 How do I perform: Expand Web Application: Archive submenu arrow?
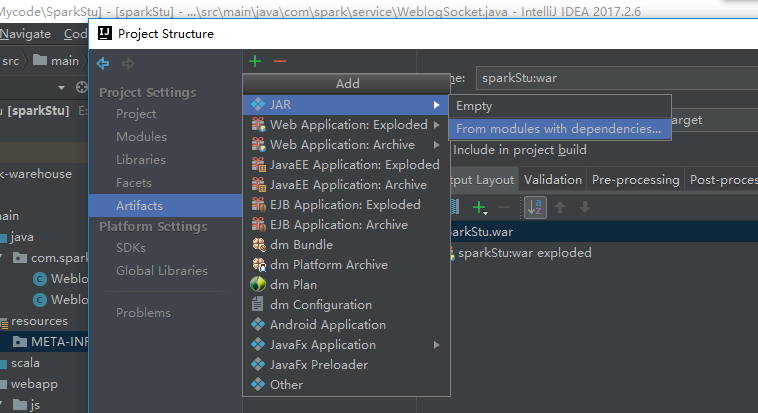coord(437,145)
